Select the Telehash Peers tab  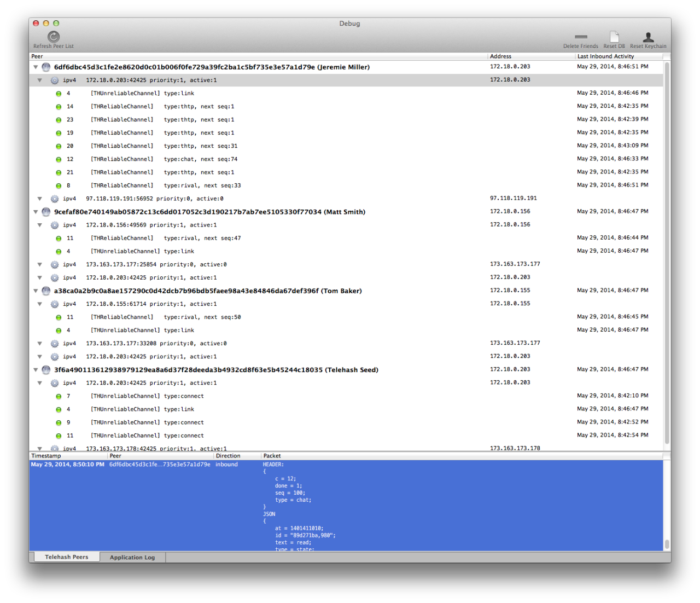66,557
